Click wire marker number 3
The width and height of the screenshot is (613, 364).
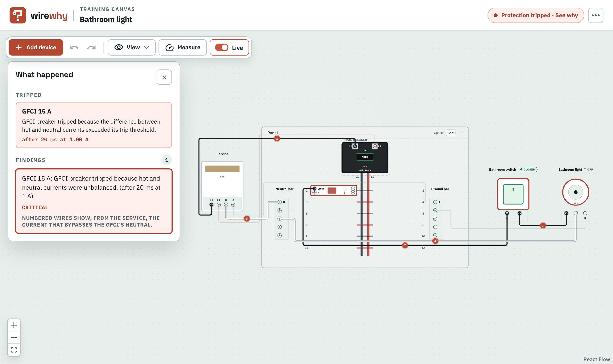pyautogui.click(x=543, y=225)
